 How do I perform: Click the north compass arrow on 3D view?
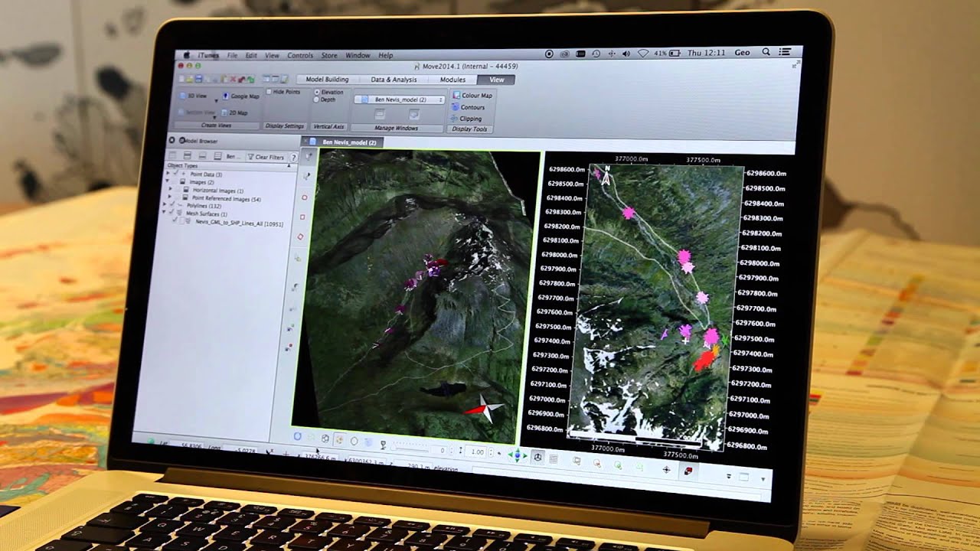tap(484, 409)
